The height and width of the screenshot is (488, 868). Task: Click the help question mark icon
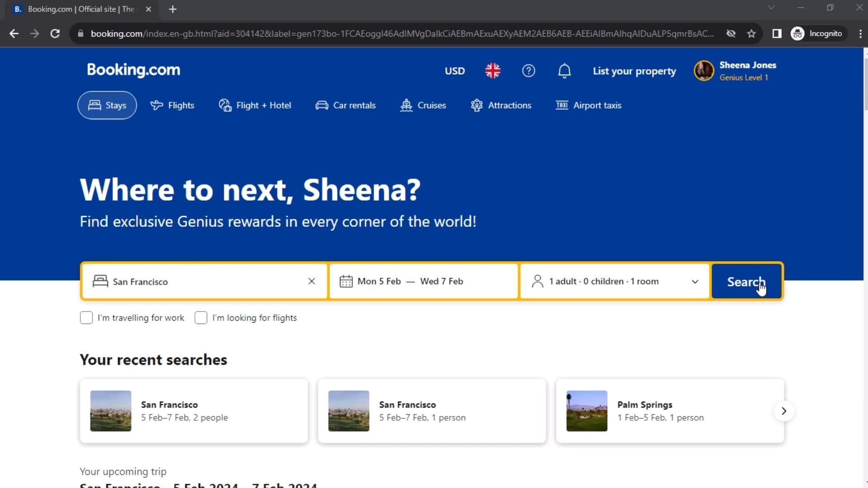pyautogui.click(x=528, y=71)
